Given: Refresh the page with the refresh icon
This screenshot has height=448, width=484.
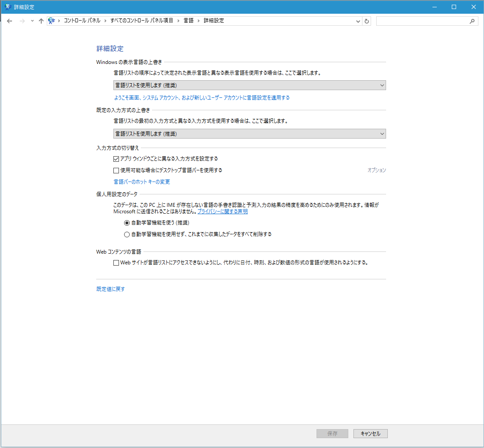Looking at the screenshot, I should (366, 21).
